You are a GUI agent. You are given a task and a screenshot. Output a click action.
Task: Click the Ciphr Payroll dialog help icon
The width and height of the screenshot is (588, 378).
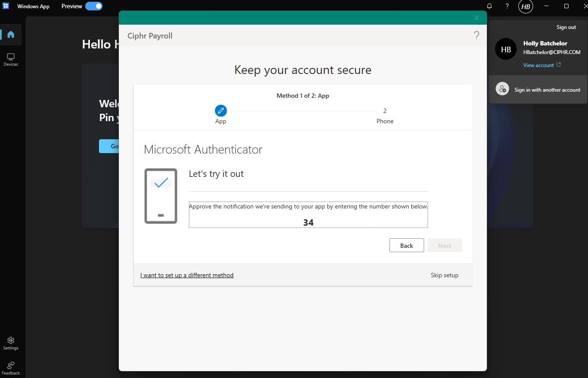tap(476, 35)
